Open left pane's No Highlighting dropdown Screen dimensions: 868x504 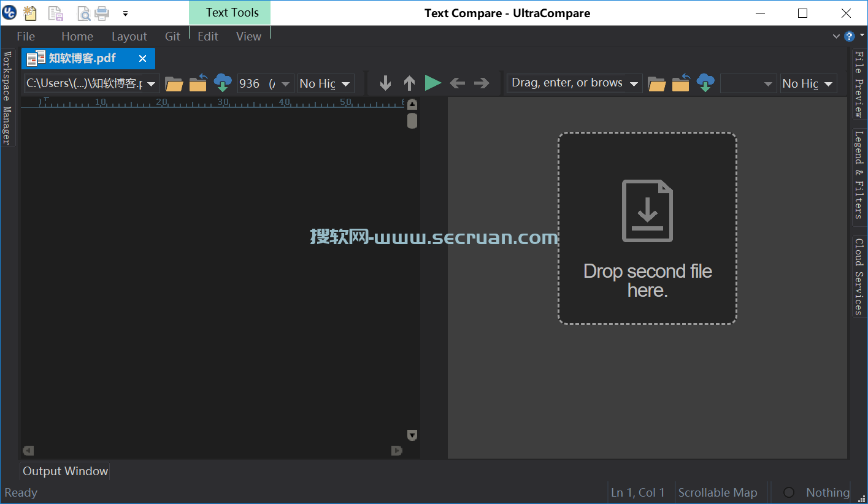tap(346, 84)
